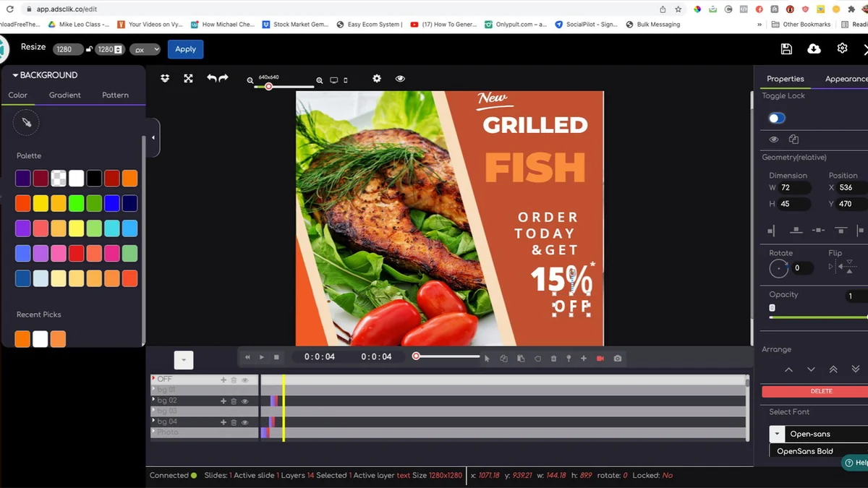Toggle visibility eye of bg 02 layer
868x488 pixels.
(245, 401)
